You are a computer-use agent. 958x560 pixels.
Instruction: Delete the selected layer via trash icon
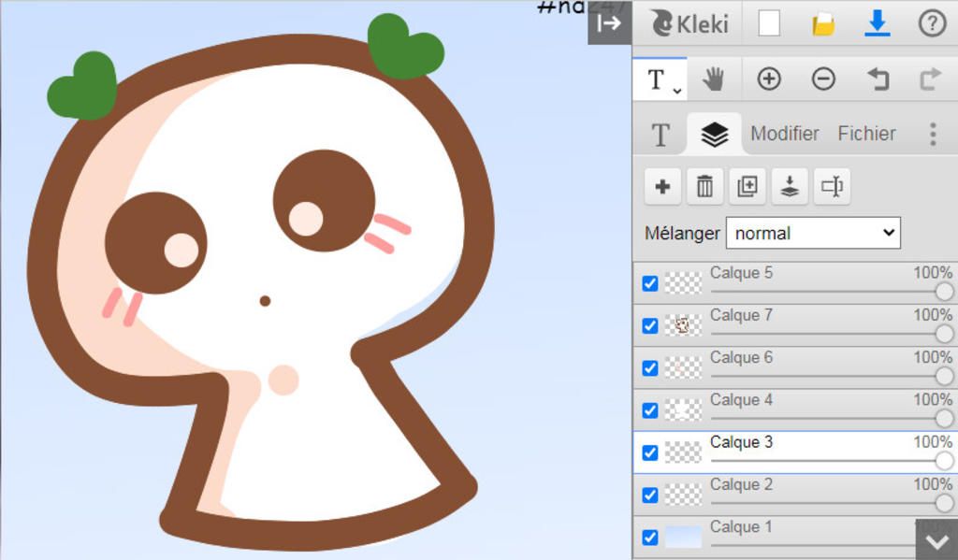705,186
